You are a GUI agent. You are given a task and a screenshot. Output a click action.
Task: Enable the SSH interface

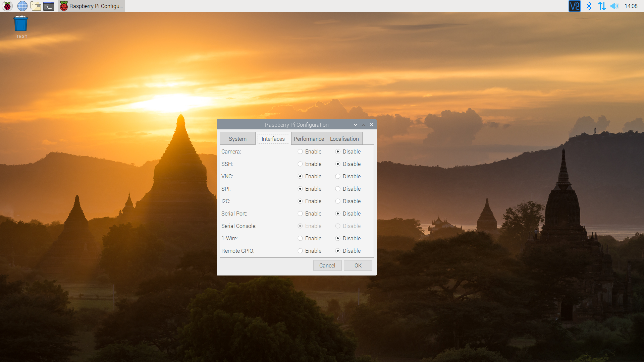tap(300, 164)
